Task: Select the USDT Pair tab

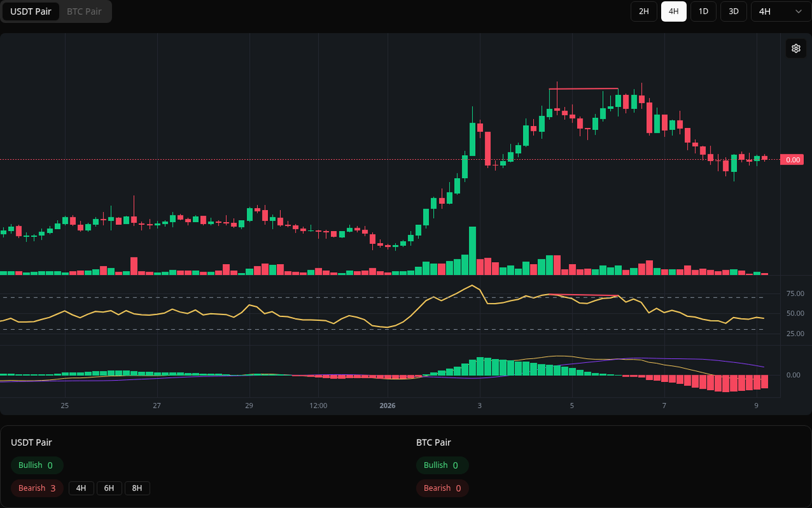Action: coord(30,12)
